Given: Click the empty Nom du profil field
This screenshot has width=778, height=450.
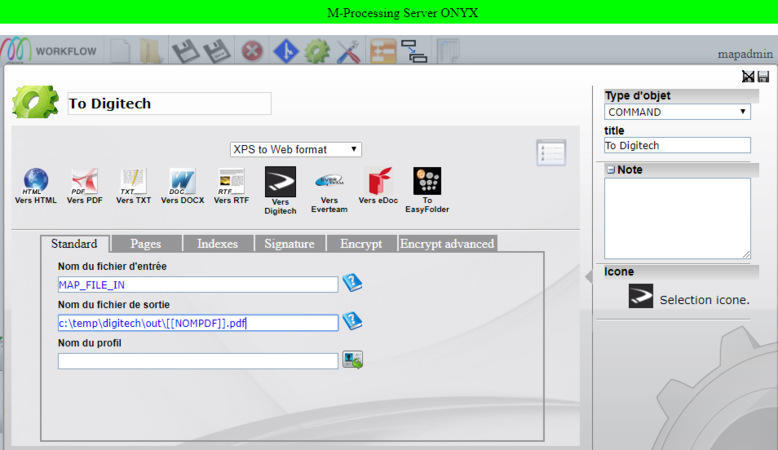Looking at the screenshot, I should point(198,361).
